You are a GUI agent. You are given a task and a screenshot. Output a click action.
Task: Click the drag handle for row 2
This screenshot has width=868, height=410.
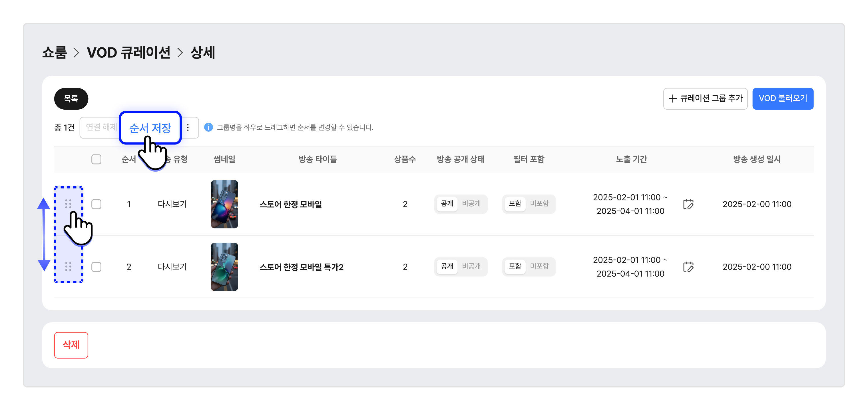(68, 266)
